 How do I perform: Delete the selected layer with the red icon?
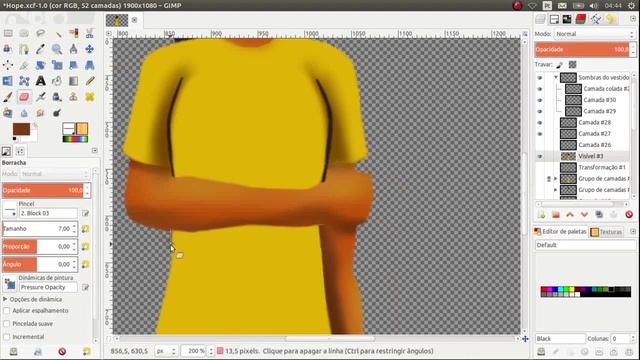point(629,215)
